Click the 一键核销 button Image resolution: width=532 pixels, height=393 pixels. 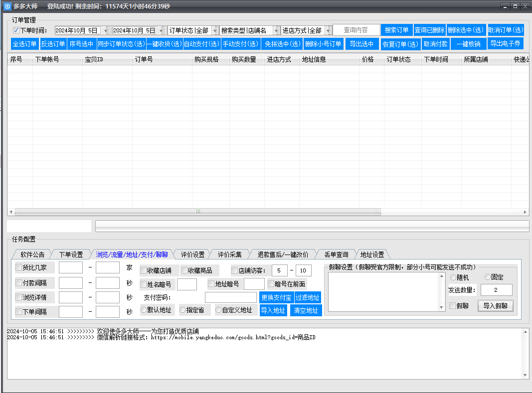[x=468, y=44]
